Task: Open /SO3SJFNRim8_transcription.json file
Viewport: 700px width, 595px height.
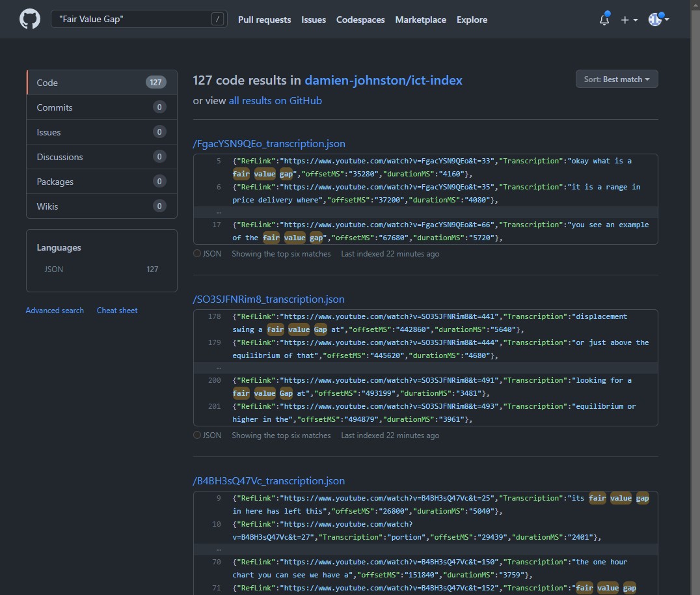Action: coord(268,299)
